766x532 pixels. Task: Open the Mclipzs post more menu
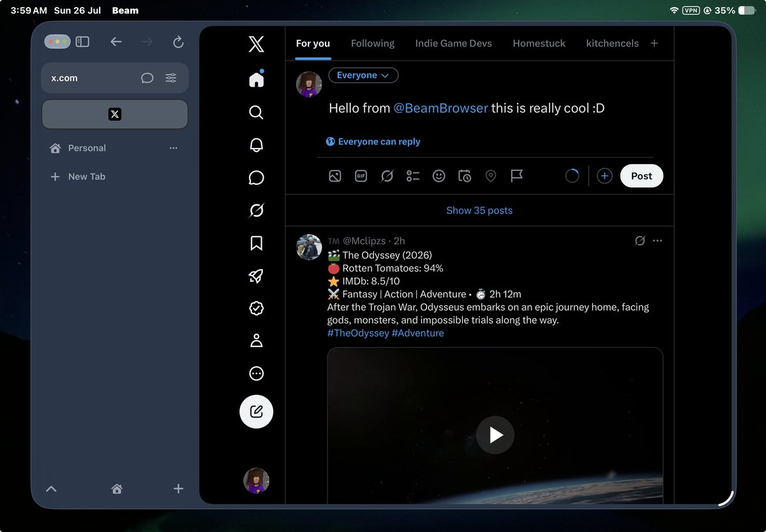coord(657,241)
